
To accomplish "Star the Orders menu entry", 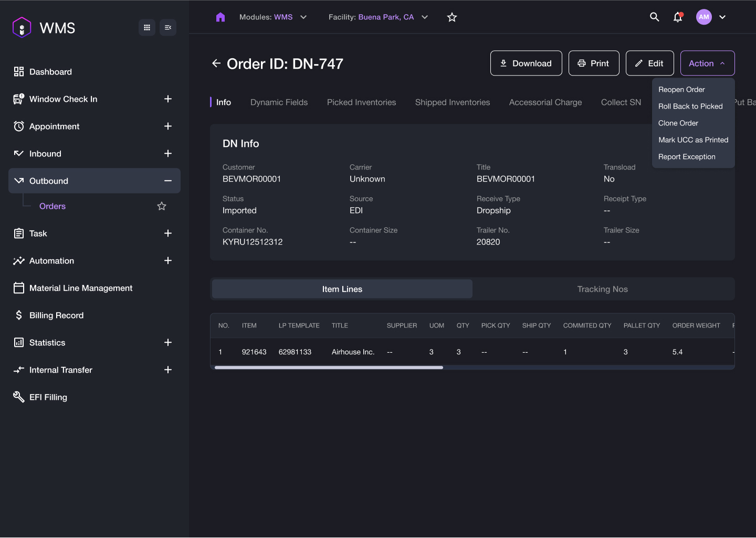I will pos(162,206).
